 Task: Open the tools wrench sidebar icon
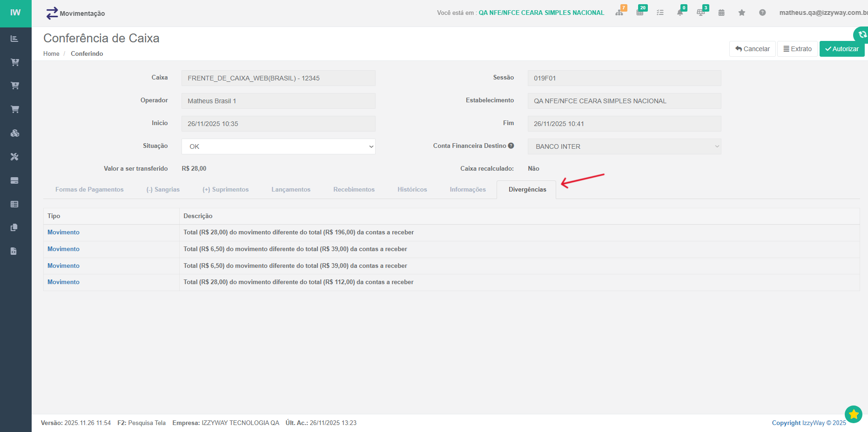[x=15, y=157]
